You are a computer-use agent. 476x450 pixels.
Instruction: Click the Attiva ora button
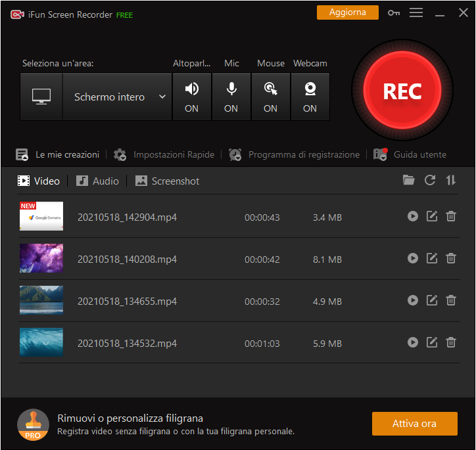pos(414,423)
